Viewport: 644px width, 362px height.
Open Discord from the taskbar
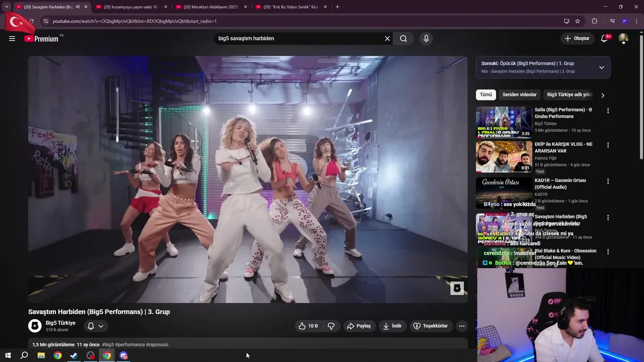[x=124, y=355]
